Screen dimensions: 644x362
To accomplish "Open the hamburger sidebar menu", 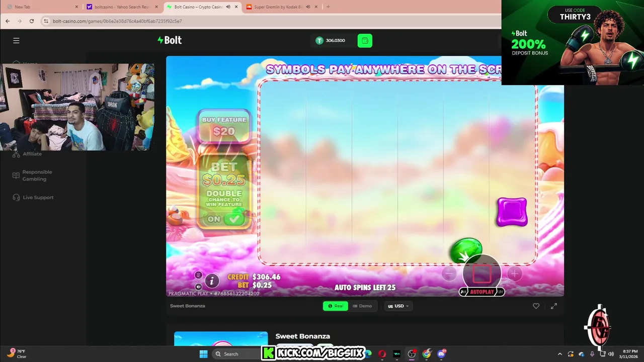I will (x=16, y=41).
